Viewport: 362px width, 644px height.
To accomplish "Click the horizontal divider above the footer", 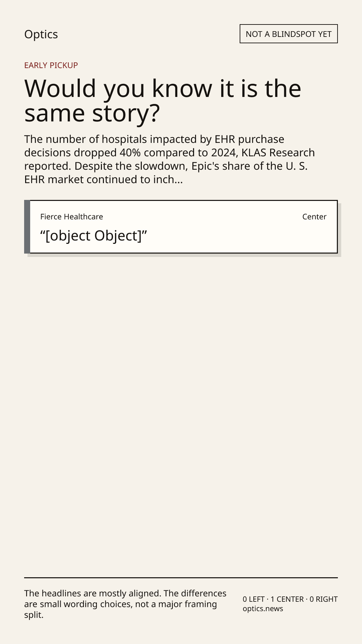I will [x=181, y=578].
